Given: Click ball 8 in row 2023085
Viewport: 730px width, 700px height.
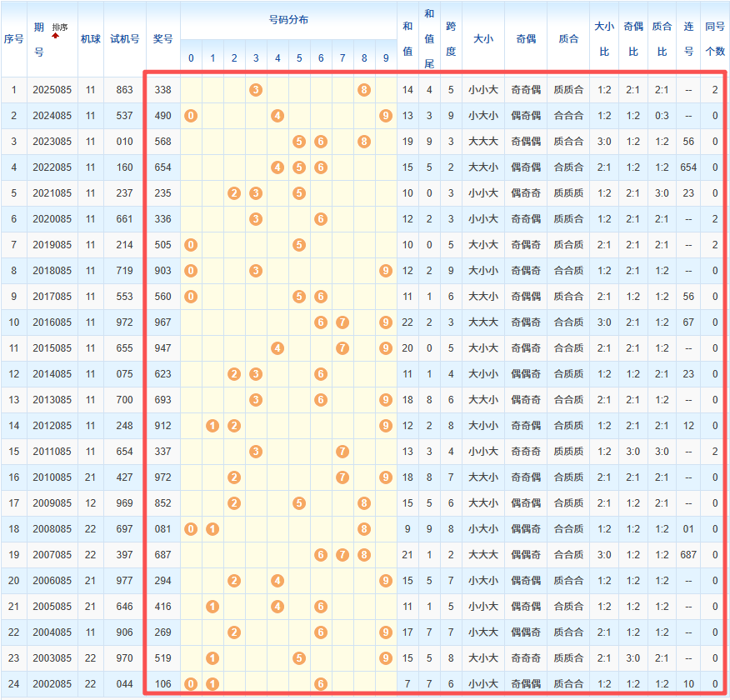Looking at the screenshot, I should click(364, 141).
